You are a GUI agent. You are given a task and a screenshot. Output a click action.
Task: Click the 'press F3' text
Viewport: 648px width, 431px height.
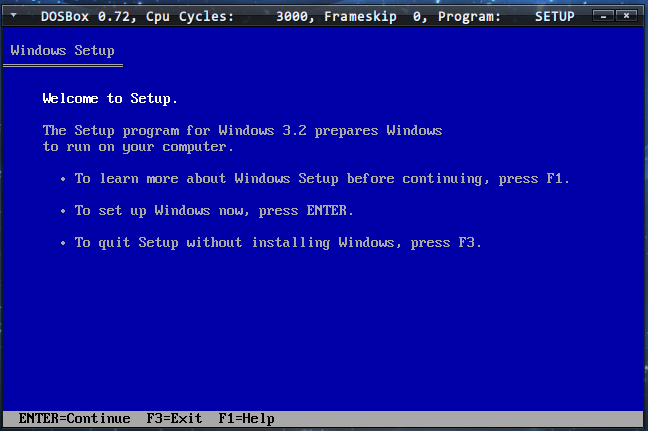point(446,243)
